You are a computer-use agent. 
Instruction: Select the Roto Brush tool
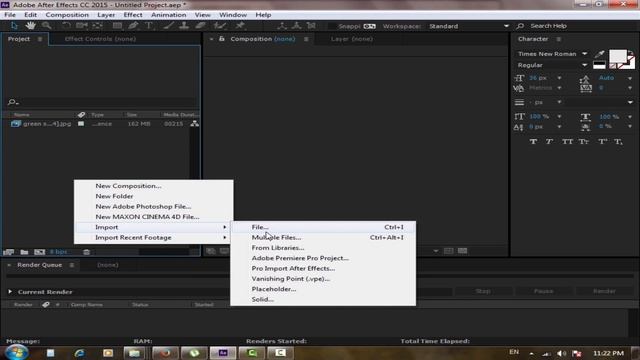click(x=220, y=26)
